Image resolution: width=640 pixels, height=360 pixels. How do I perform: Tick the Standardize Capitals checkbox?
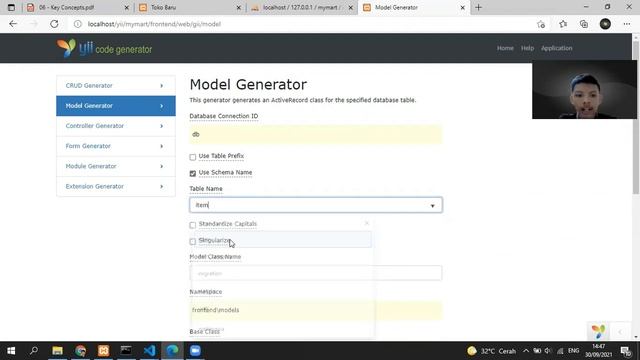point(193,225)
